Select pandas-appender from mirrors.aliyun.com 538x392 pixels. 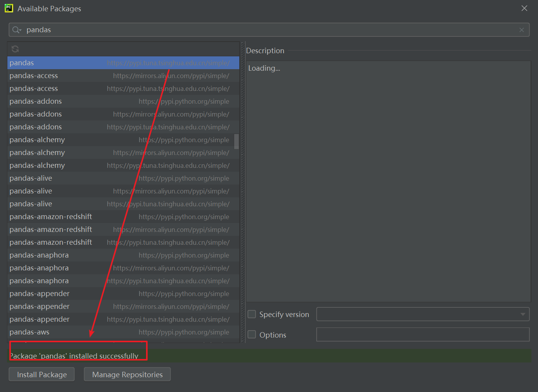pyautogui.click(x=123, y=307)
